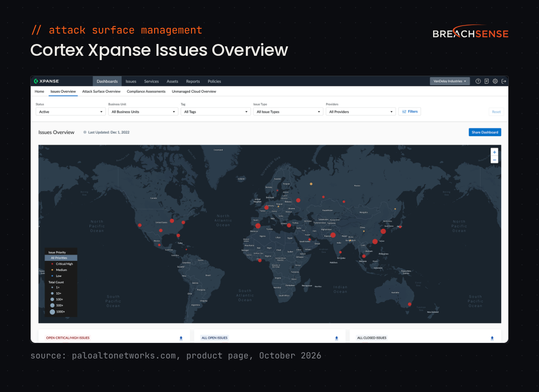Download All Open Issues data
The image size is (539, 392).
coord(337,339)
